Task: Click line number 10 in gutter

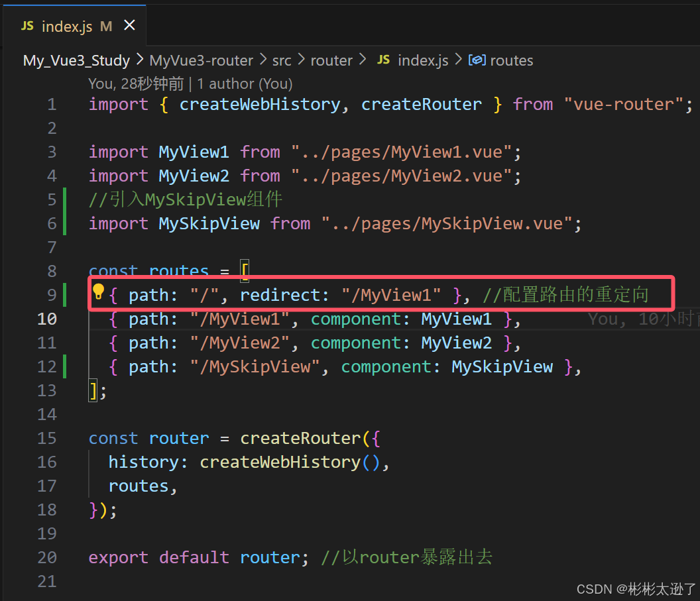Action: [x=47, y=319]
